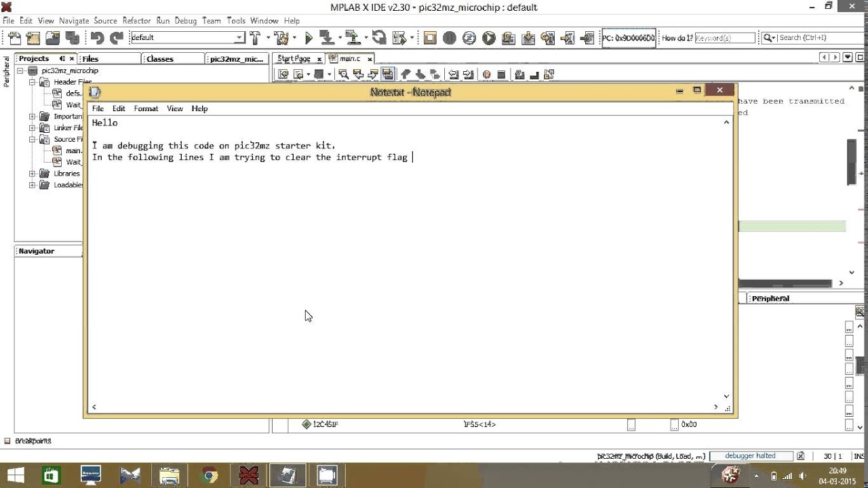
Task: Expand the Linker Files folder
Action: coord(32,128)
